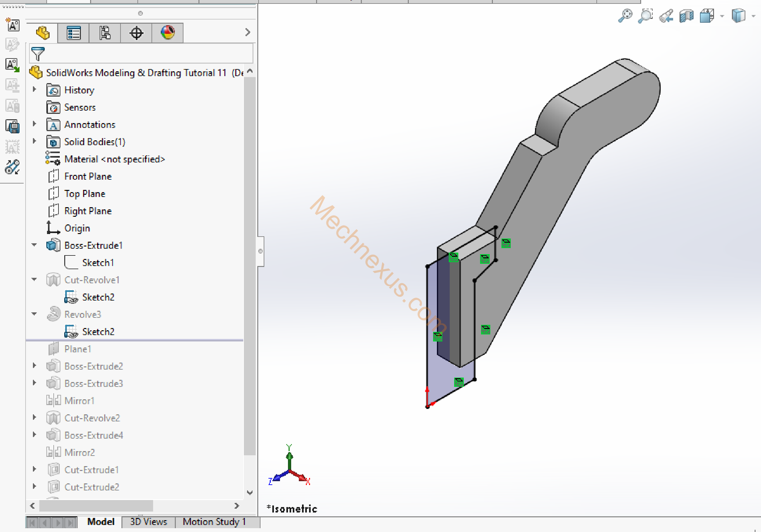Viewport: 761px width, 532px height.
Task: Open the DimXpertManager crosshair tab
Action: tap(136, 33)
